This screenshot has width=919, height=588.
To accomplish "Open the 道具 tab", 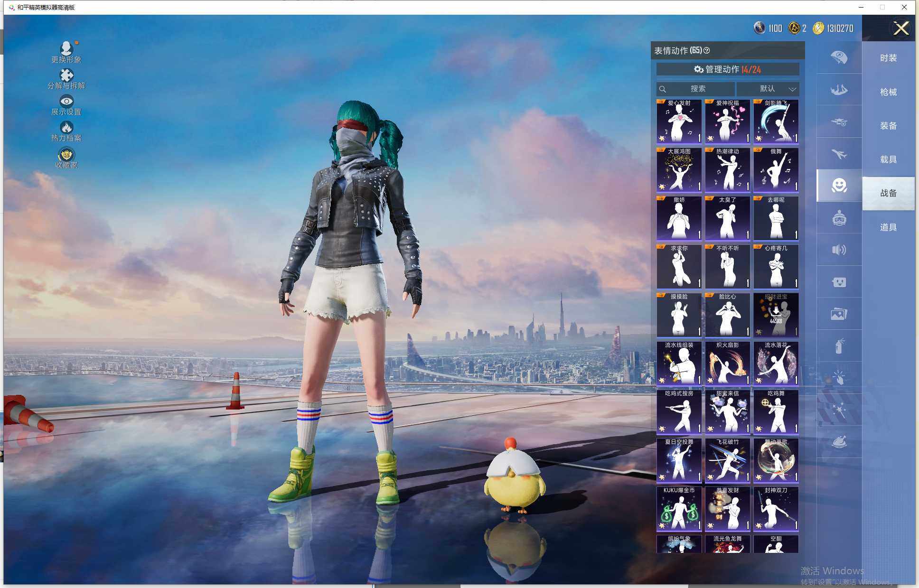I will 888,227.
